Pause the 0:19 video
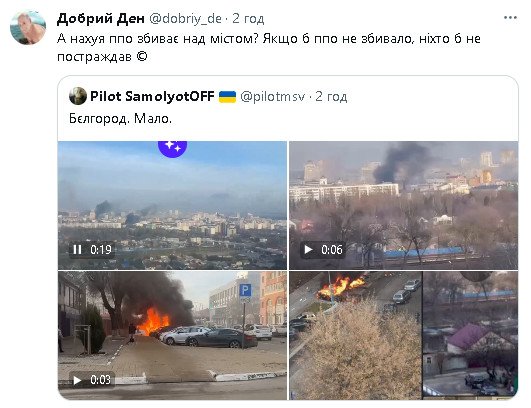This screenshot has height=408, width=531. (77, 250)
